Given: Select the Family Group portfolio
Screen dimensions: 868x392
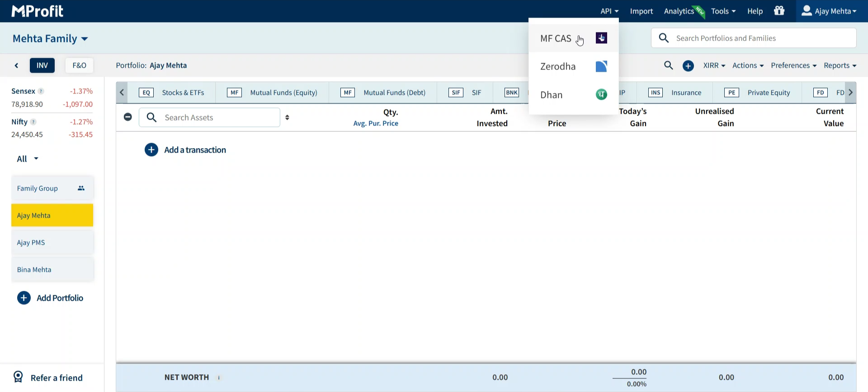Looking at the screenshot, I should 52,188.
